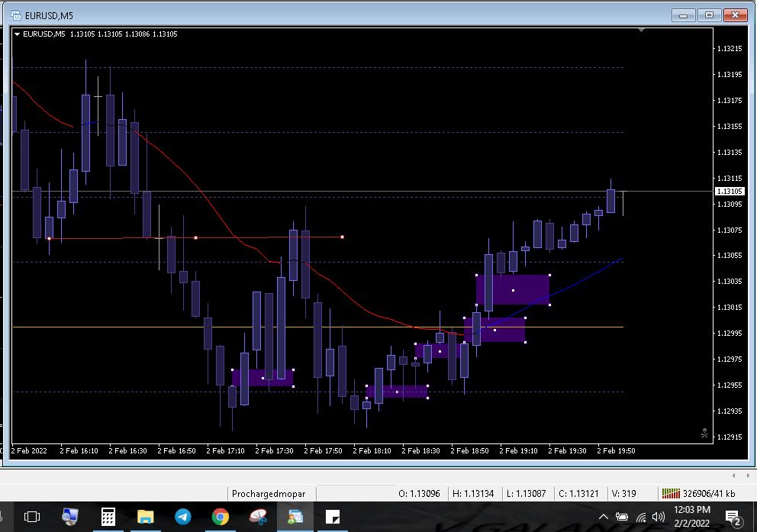Viewport: 757px width, 532px height.
Task: Click the scroll left arrow below the chart
Action: (x=734, y=476)
